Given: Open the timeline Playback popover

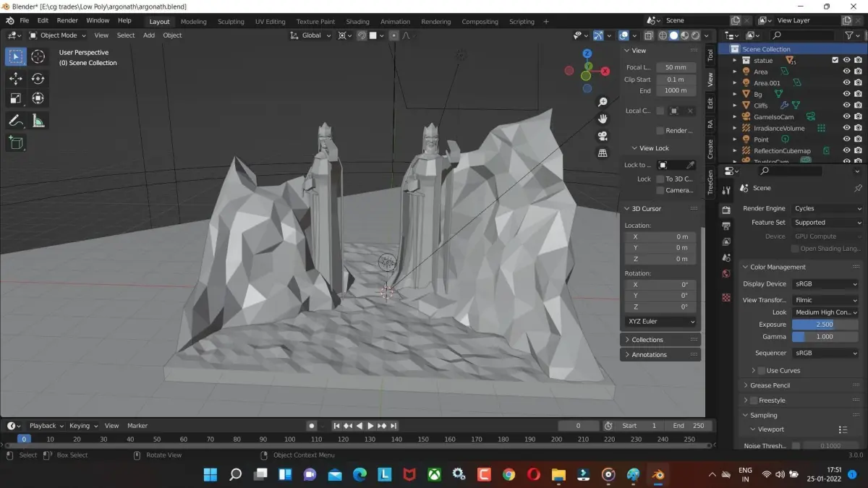Looking at the screenshot, I should pos(46,426).
